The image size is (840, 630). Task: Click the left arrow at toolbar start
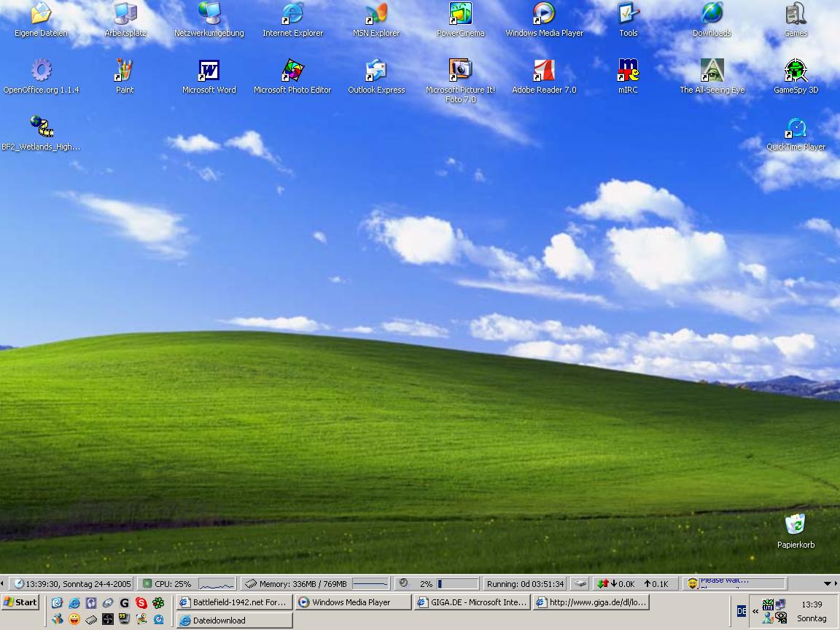[x=2, y=583]
